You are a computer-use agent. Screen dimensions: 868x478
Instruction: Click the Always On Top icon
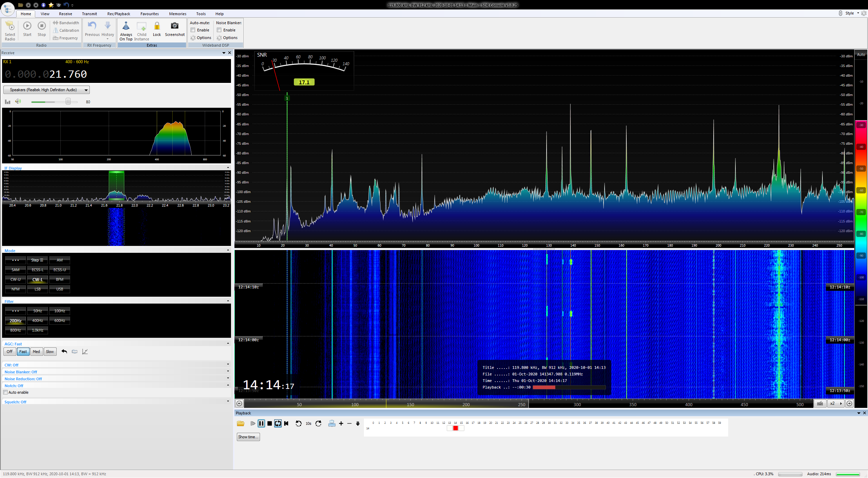point(126,26)
